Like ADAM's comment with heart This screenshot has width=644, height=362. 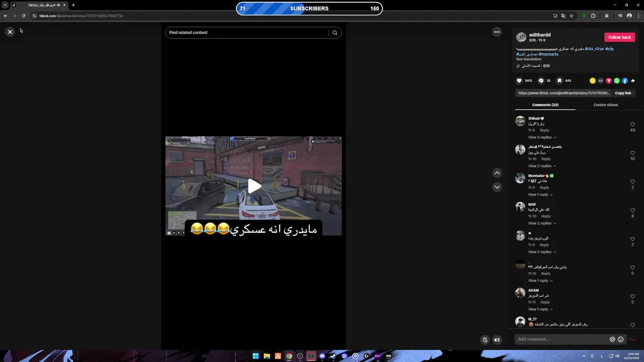(x=632, y=296)
